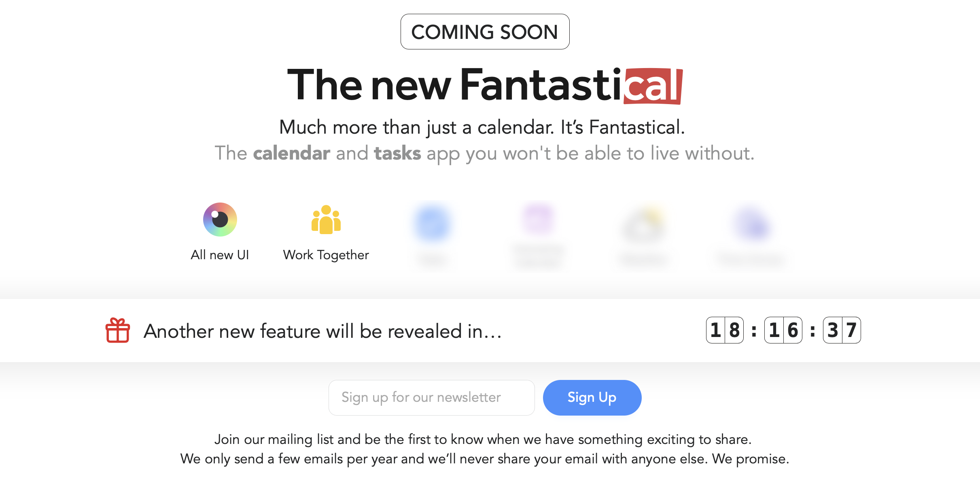The height and width of the screenshot is (482, 980).
Task: Click the Sign Up button
Action: click(x=592, y=397)
